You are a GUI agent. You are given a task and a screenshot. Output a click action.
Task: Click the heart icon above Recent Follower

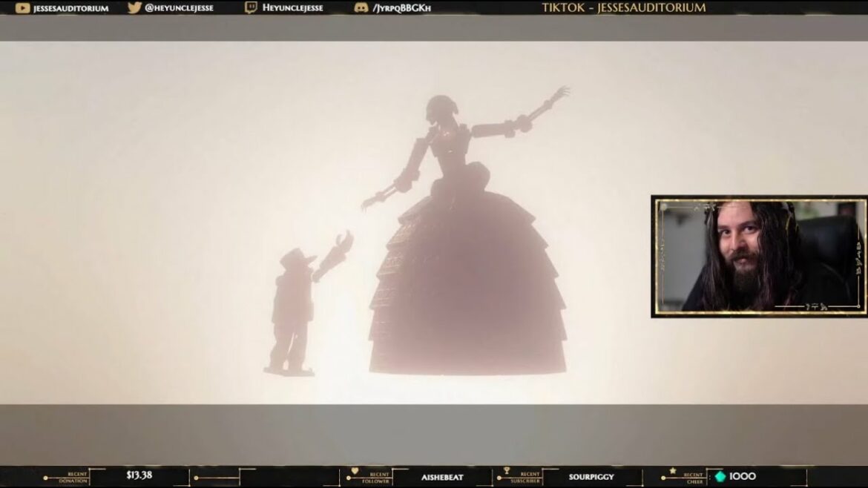click(x=355, y=470)
